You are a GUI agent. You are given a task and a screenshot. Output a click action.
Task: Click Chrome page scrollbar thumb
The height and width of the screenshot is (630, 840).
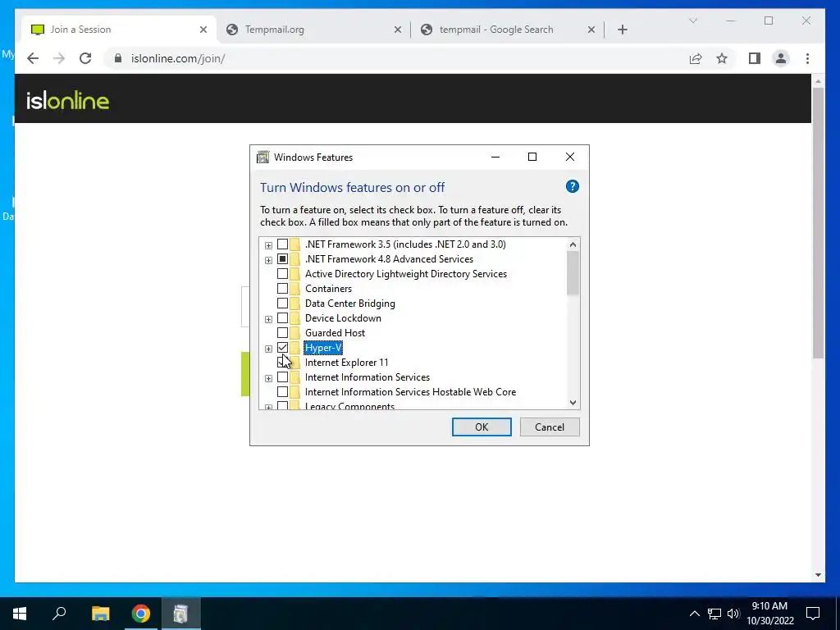point(818,222)
